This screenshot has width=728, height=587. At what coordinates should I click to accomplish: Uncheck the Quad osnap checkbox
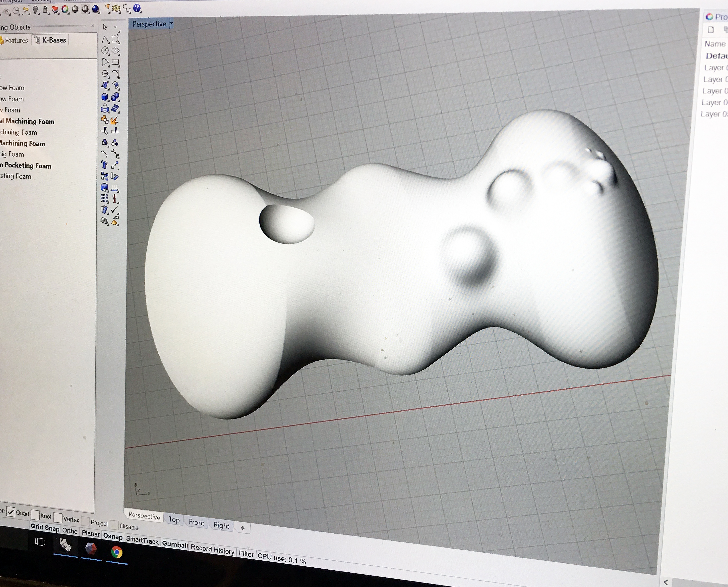tap(11, 512)
